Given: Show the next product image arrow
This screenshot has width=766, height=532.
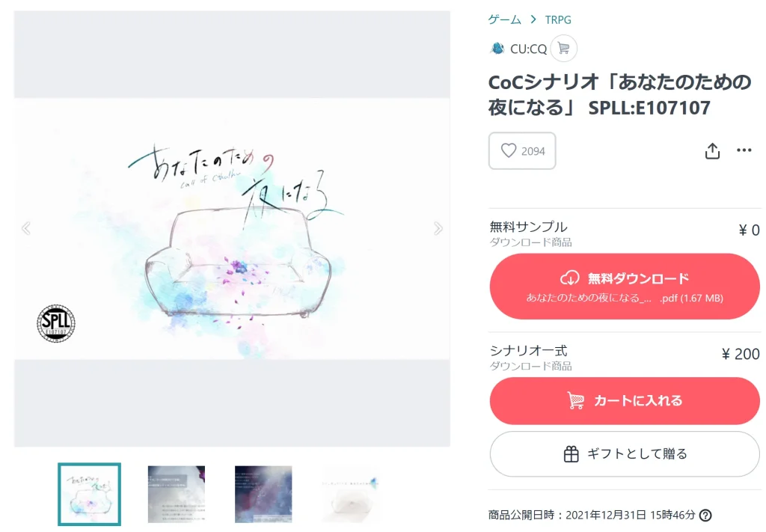Looking at the screenshot, I should (438, 228).
